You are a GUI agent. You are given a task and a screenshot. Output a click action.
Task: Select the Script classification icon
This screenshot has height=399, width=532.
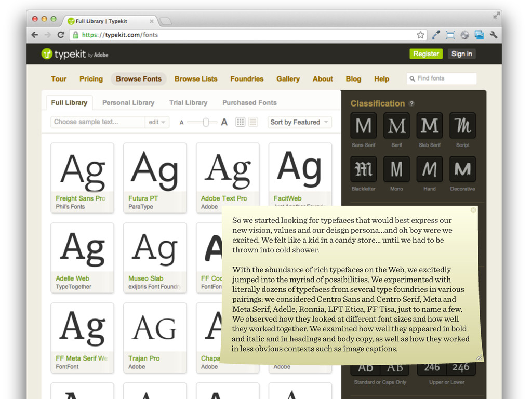462,126
